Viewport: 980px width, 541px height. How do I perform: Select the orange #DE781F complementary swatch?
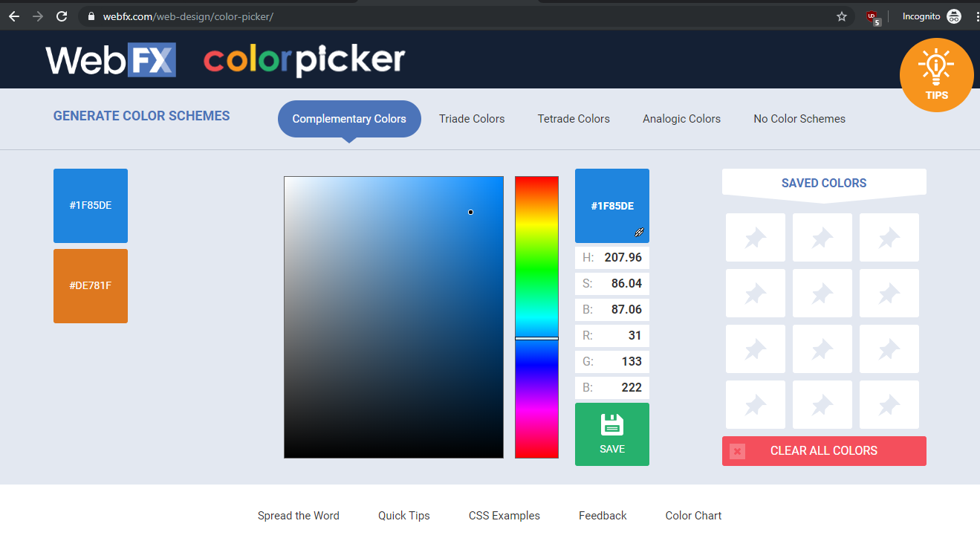click(90, 286)
